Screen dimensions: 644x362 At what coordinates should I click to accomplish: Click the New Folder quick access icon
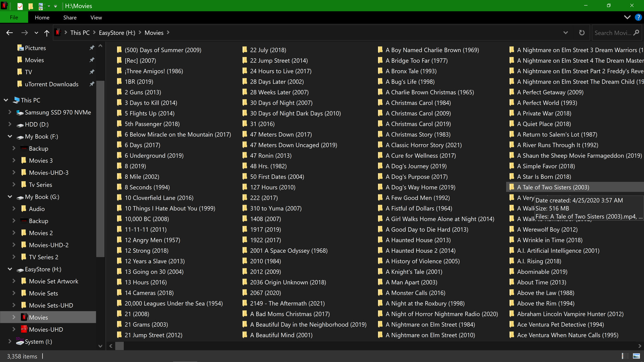[x=31, y=6]
